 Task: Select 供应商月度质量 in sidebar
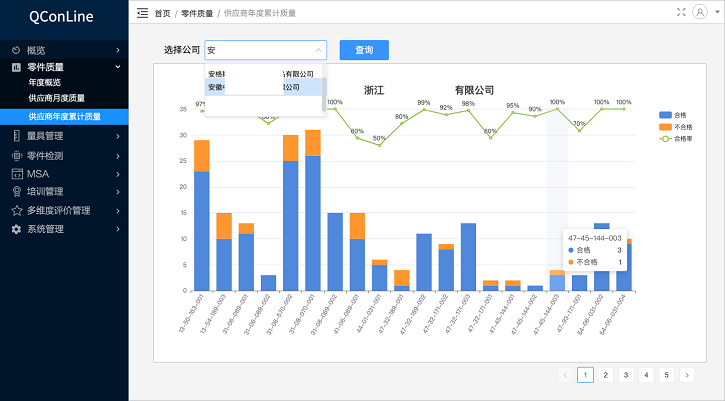tap(56, 98)
